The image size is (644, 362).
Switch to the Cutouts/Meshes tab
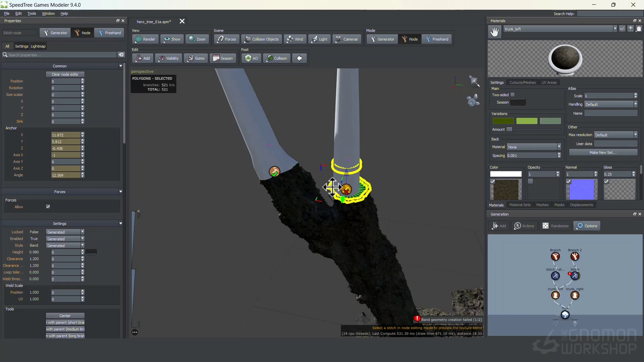pyautogui.click(x=522, y=82)
